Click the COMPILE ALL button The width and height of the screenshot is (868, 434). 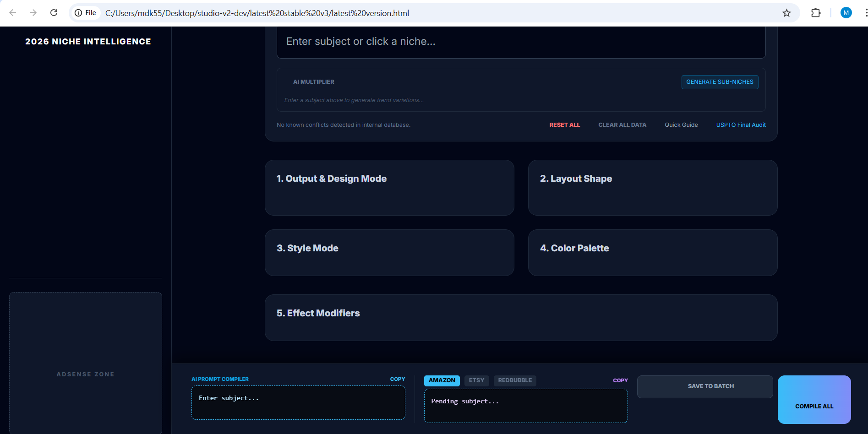[x=814, y=406]
